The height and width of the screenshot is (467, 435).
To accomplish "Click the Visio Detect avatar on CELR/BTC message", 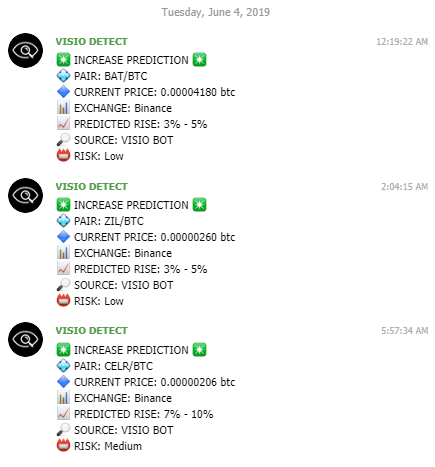I will point(25,339).
